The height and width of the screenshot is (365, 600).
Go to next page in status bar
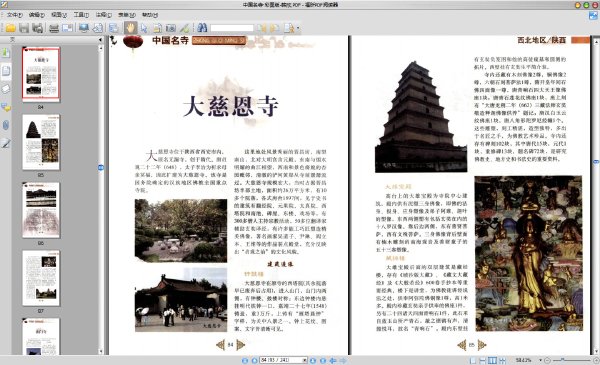coord(313,360)
